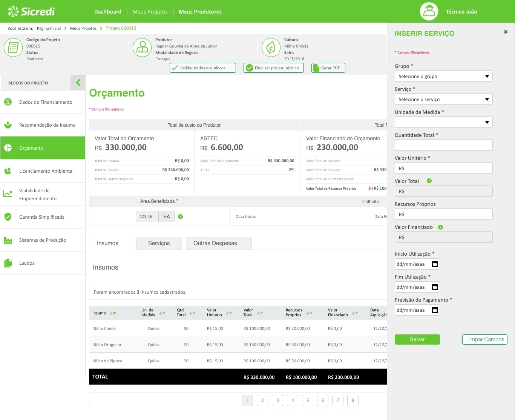The image size is (515, 420).
Task: Open Meus Projetos in top navigation
Action: (150, 12)
